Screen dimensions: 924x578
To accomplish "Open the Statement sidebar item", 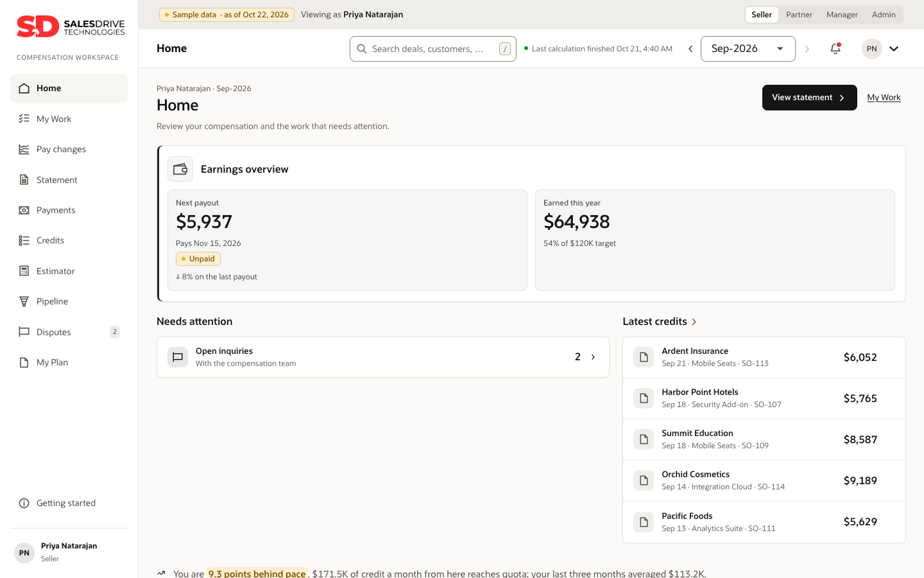I will (69, 180).
